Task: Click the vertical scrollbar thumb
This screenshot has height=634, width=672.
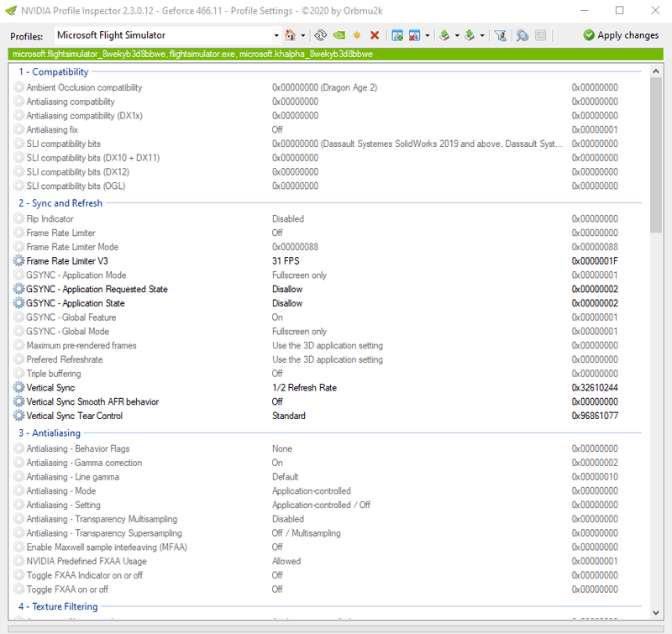Action: 656,155
